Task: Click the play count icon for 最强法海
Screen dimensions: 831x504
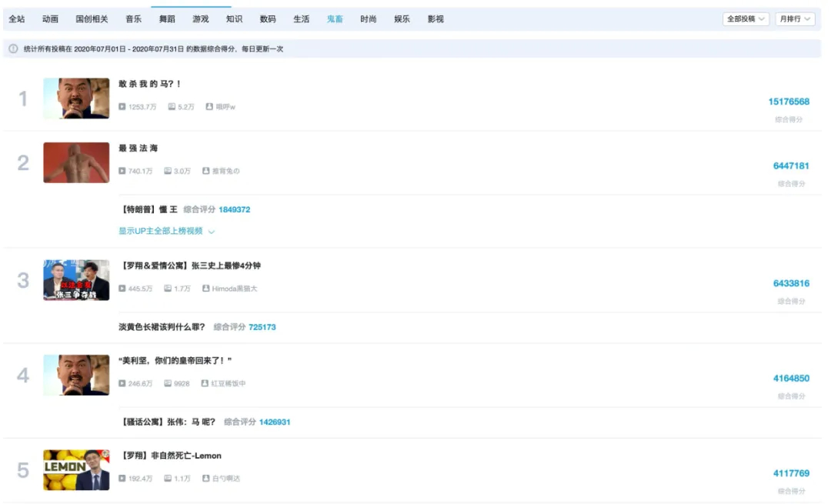Action: tap(122, 171)
